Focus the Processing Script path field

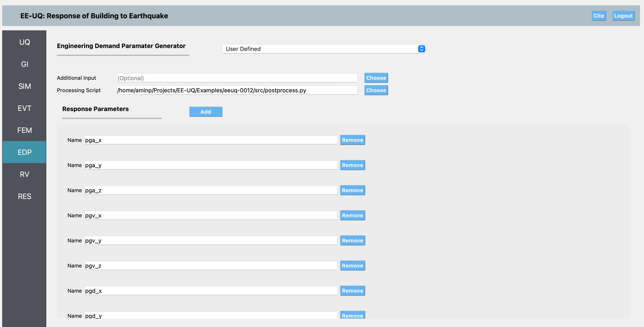pyautogui.click(x=237, y=90)
